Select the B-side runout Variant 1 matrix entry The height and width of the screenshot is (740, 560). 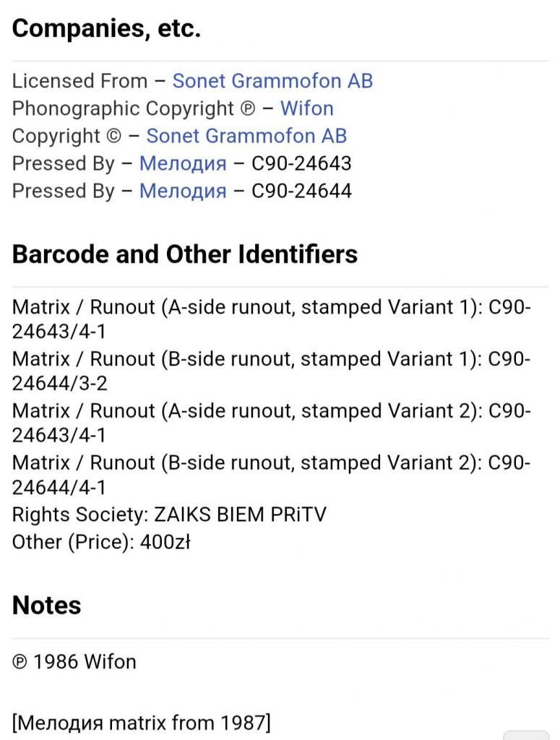tap(271, 371)
